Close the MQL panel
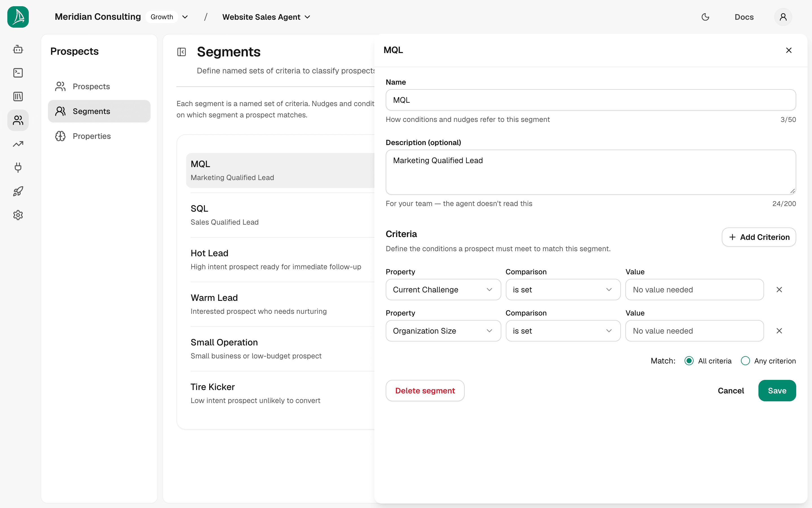This screenshot has width=812, height=508. [789, 50]
